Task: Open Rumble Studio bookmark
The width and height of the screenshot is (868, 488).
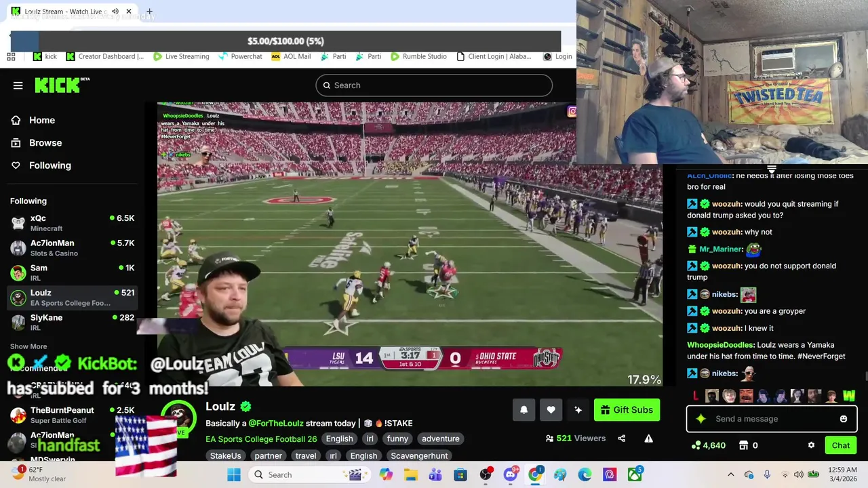Action: tap(418, 57)
